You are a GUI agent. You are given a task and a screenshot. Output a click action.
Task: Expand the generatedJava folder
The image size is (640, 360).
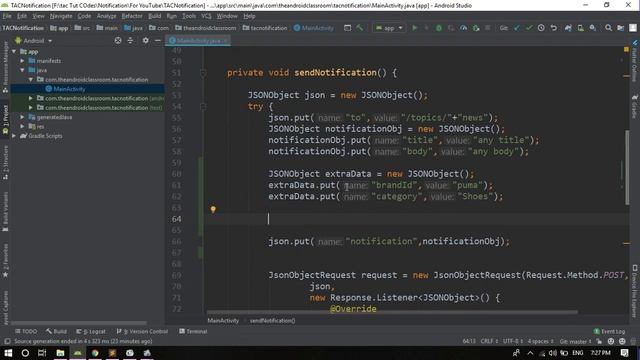(x=22, y=117)
